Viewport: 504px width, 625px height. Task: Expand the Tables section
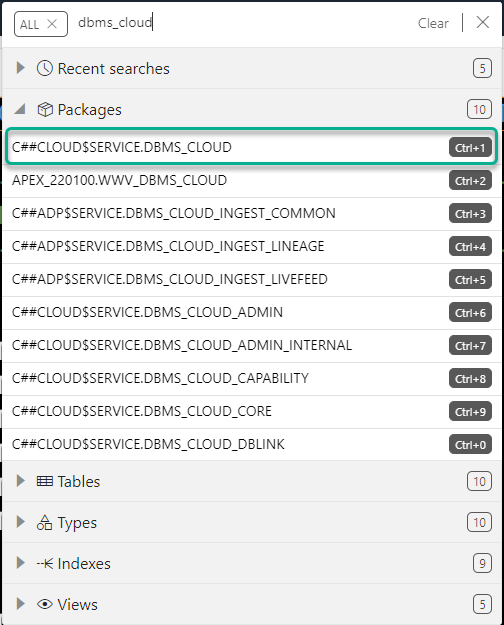click(20, 481)
